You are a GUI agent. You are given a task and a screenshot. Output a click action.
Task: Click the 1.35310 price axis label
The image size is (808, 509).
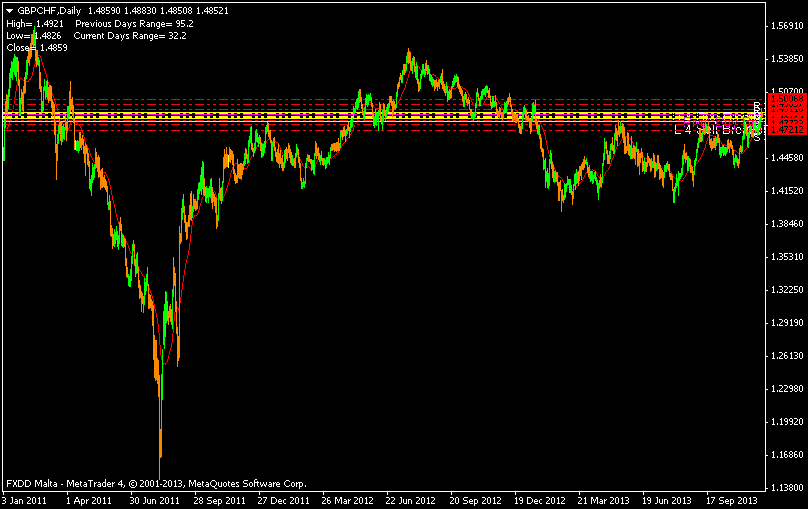point(785,256)
